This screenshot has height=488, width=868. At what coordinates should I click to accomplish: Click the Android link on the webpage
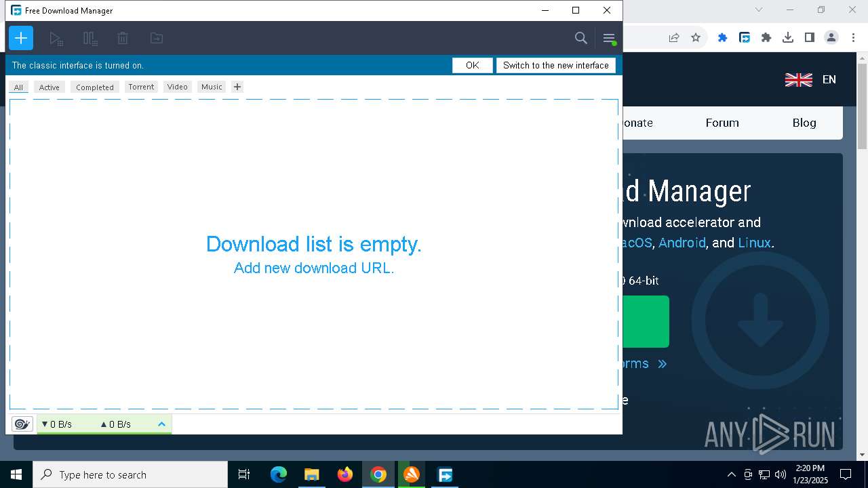pos(682,243)
